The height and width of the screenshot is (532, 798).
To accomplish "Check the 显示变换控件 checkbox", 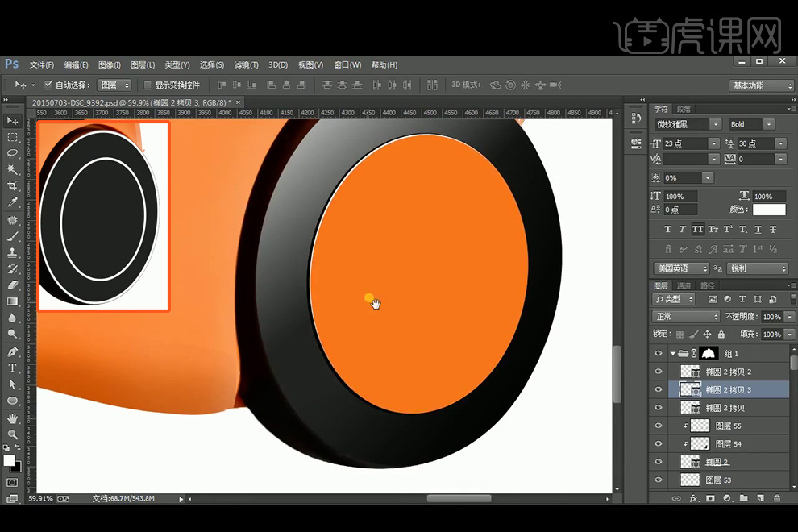I will (x=147, y=85).
